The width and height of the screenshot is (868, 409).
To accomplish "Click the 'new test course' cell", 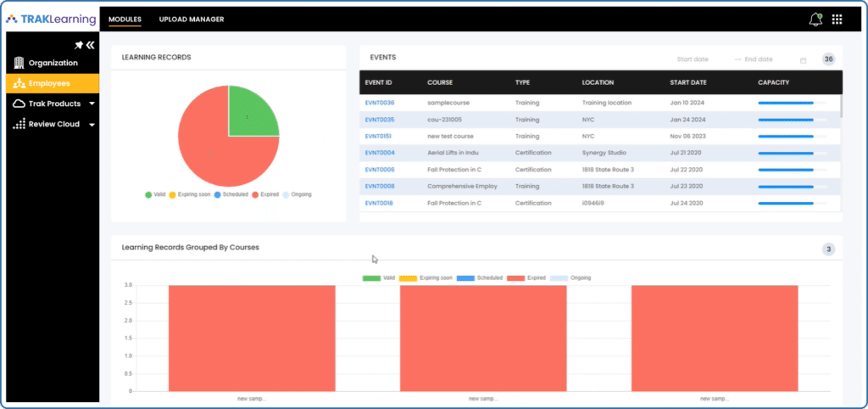I will tap(450, 137).
